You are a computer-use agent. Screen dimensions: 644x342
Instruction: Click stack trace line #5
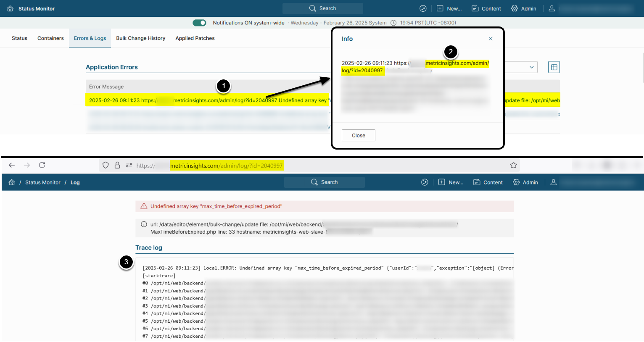pos(328,321)
